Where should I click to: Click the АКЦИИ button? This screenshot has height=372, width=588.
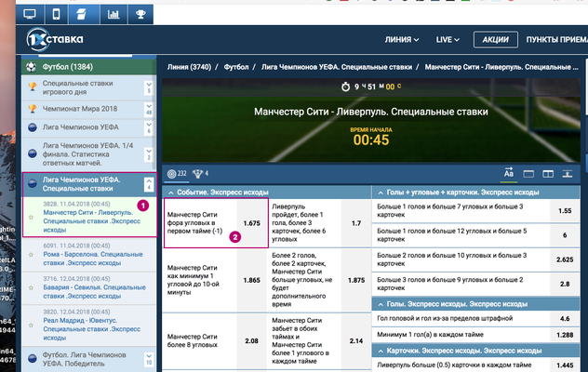[495, 39]
